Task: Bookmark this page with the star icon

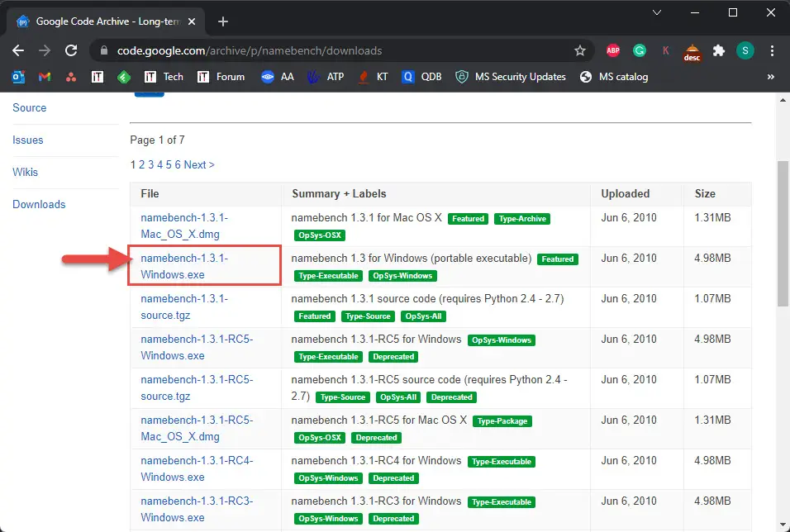Action: 580,50
